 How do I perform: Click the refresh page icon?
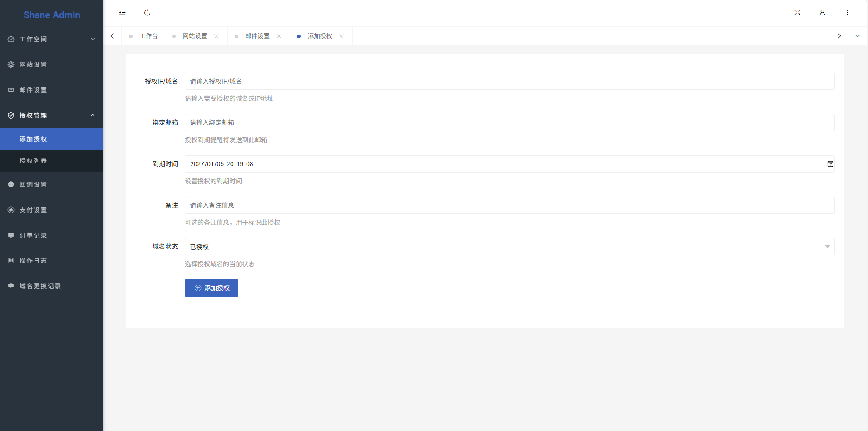[147, 13]
